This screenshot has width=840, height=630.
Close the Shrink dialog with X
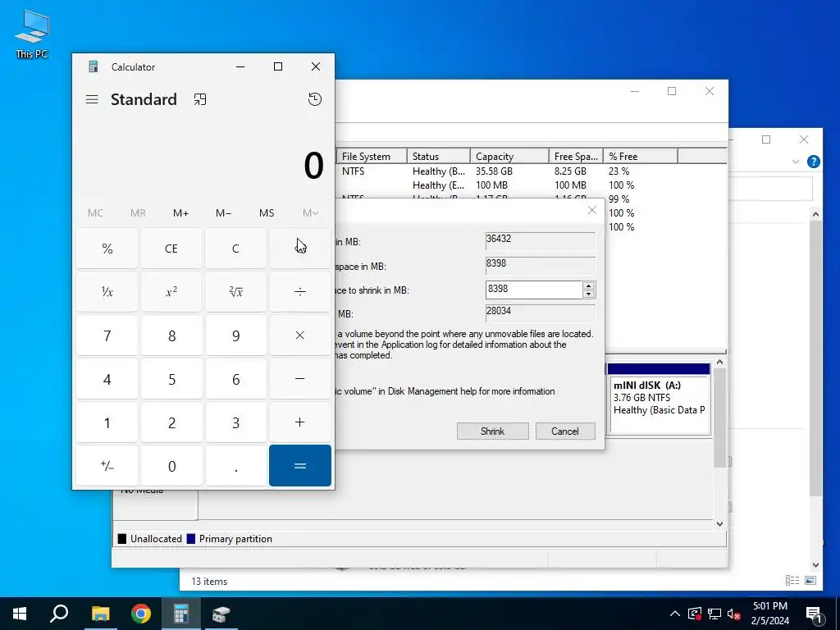pos(592,210)
